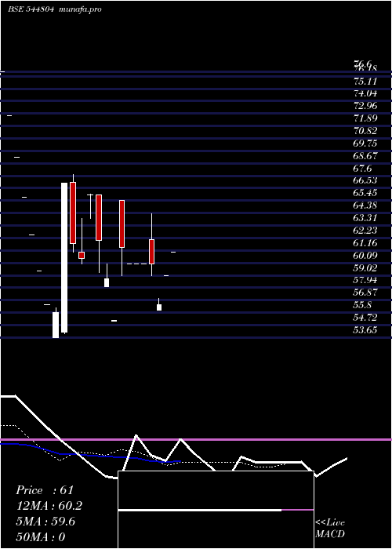Click the price label 56.87

point(365,293)
